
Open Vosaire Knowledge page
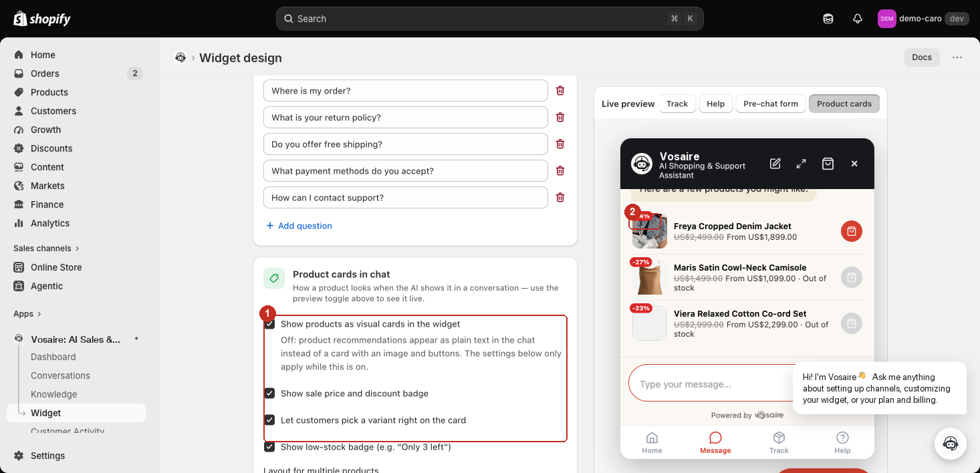[54, 394]
